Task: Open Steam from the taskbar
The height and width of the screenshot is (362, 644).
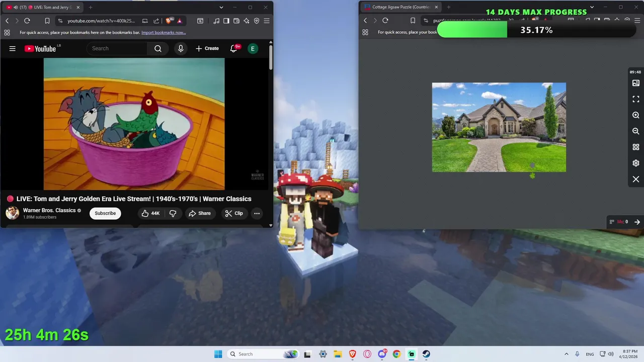Action: click(426, 354)
